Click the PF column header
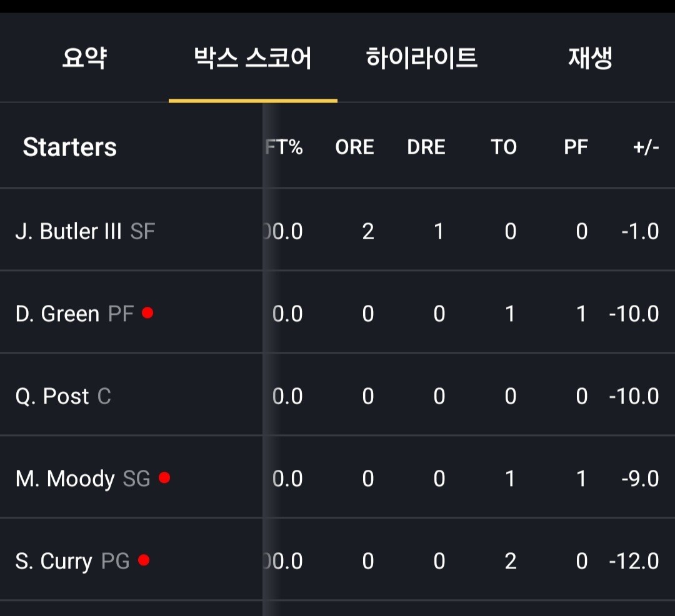Screen dimensions: 675x616 tap(575, 147)
